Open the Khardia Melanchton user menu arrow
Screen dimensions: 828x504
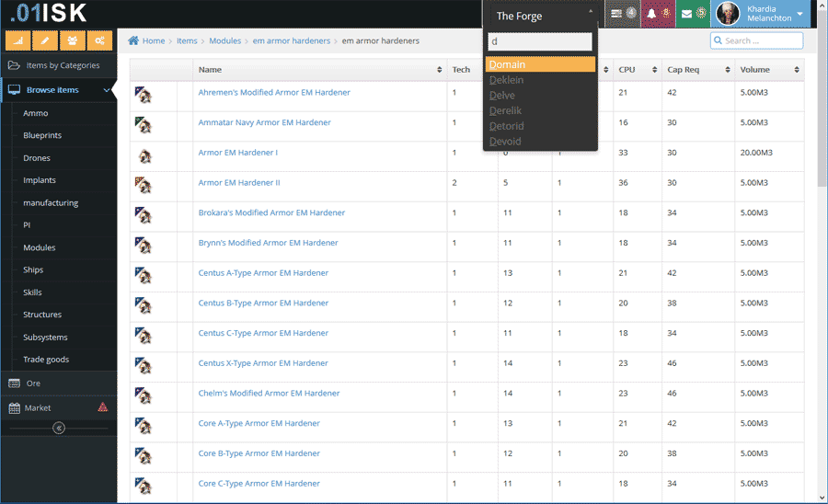(799, 14)
